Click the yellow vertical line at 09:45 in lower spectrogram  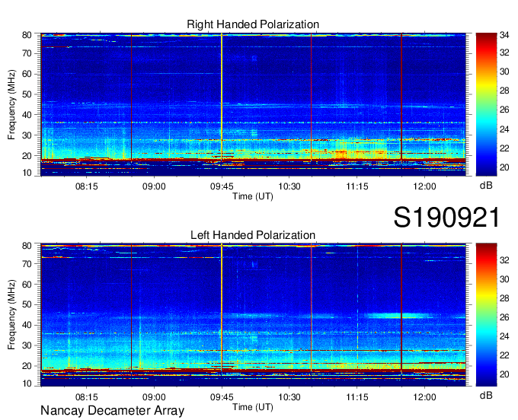click(x=222, y=307)
